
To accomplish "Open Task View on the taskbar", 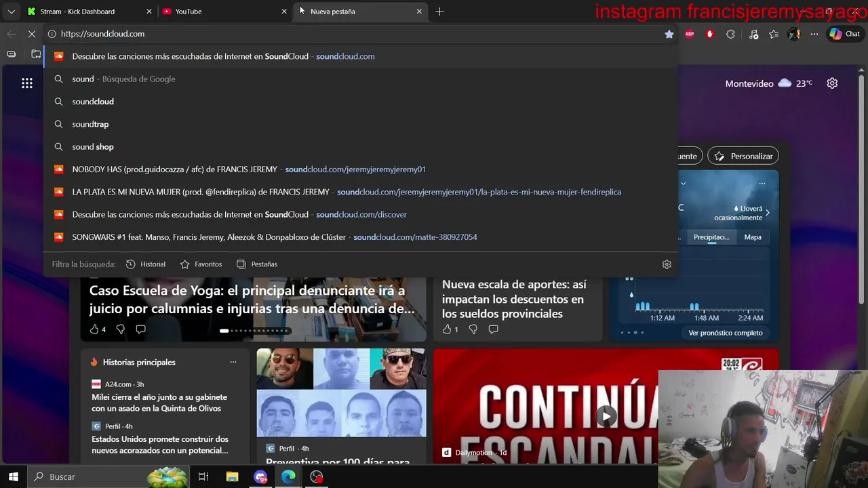I will point(203,476).
